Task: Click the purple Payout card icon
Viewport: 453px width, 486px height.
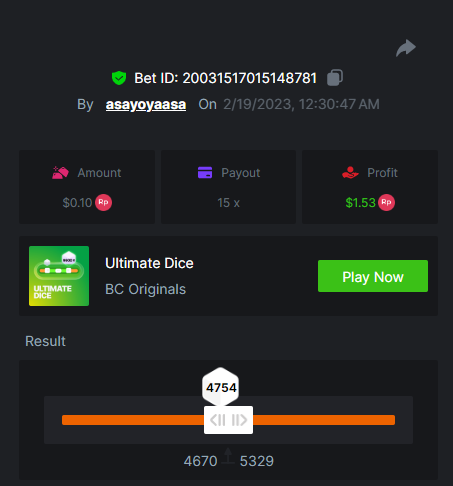Action: tap(205, 173)
